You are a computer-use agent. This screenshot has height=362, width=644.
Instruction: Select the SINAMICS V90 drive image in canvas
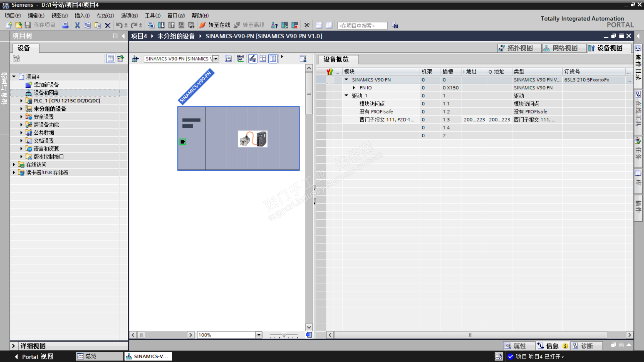pyautogui.click(x=253, y=139)
